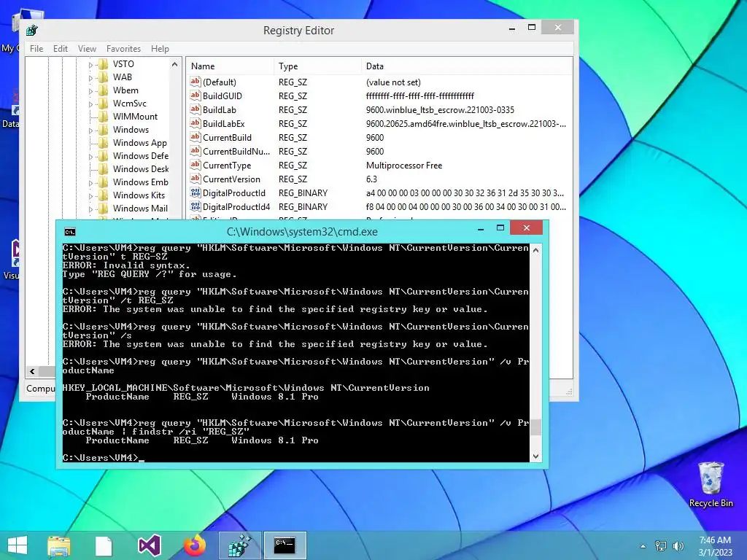
Task: Expand the WcmSvc registry key
Action: pyautogui.click(x=90, y=104)
